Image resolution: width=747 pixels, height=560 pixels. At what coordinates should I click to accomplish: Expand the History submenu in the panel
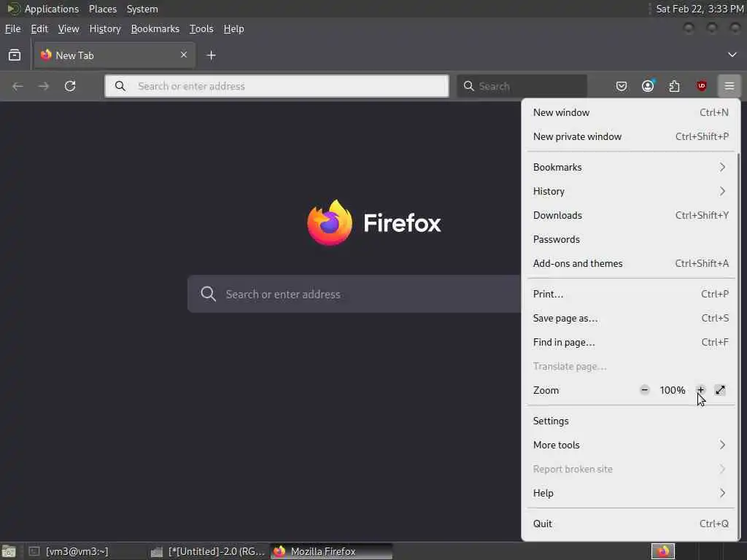631,192
